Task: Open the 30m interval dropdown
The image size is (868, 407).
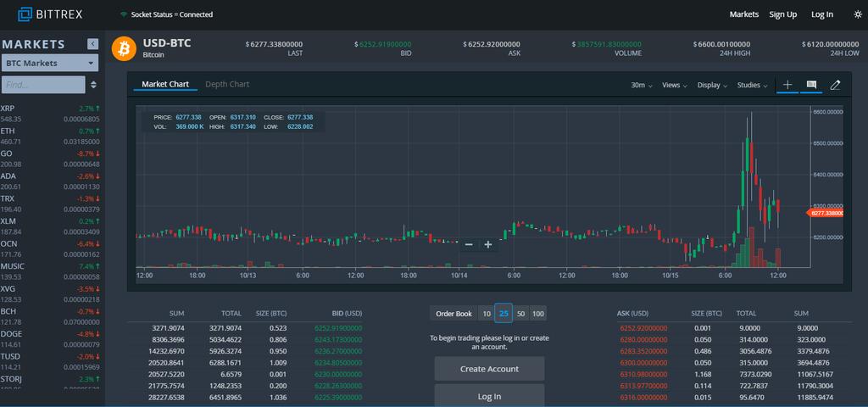Action: tap(642, 86)
